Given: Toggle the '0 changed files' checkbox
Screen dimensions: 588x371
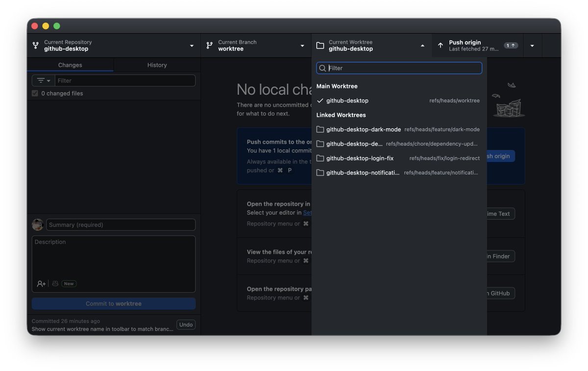Looking at the screenshot, I should pyautogui.click(x=35, y=93).
